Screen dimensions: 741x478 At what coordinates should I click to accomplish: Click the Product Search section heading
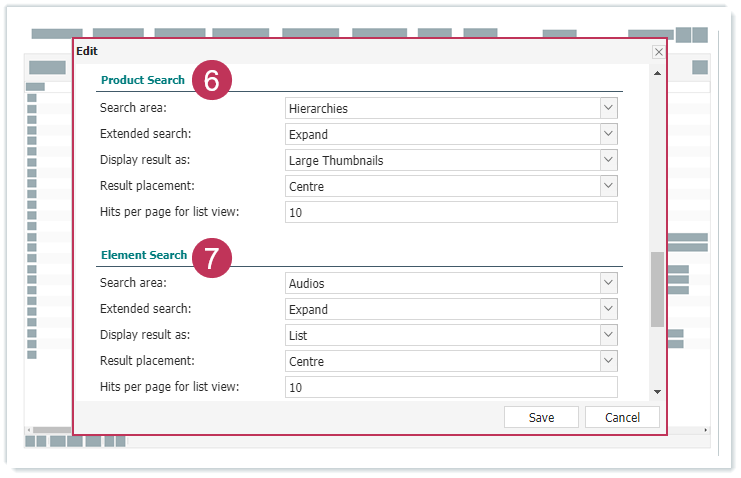point(143,80)
